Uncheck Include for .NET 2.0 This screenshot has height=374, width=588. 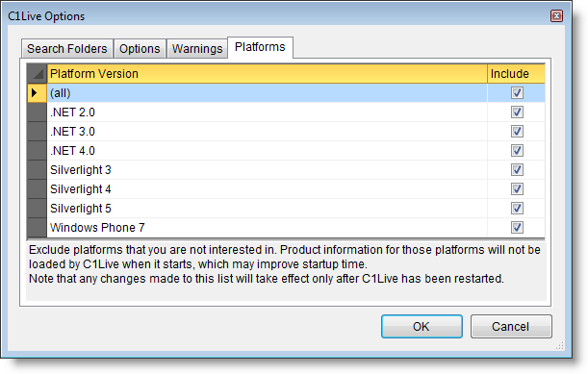point(517,112)
